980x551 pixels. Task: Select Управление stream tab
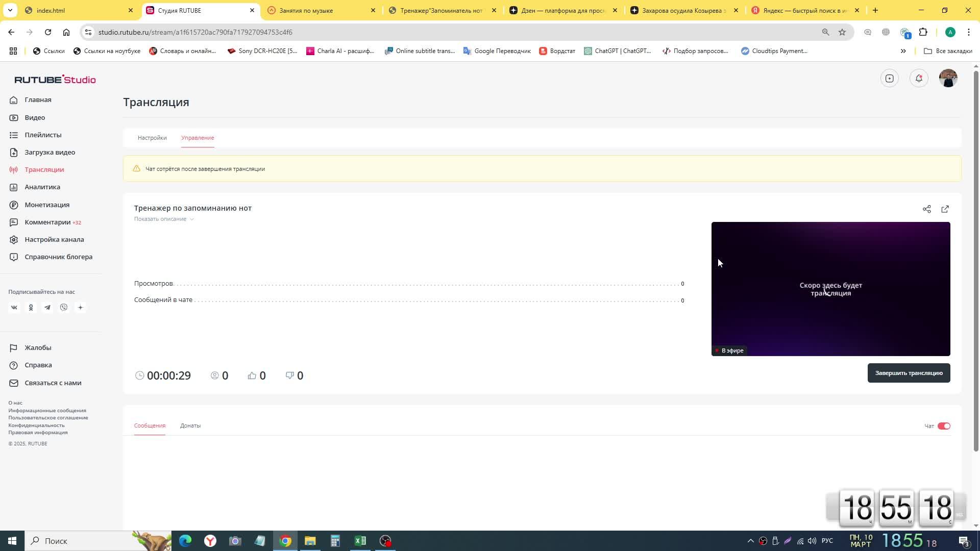coord(198,137)
